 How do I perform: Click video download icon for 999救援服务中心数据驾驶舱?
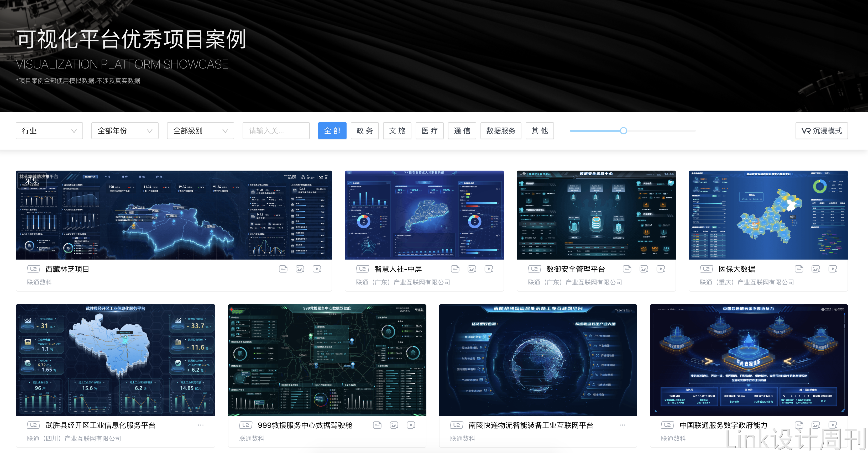[411, 425]
